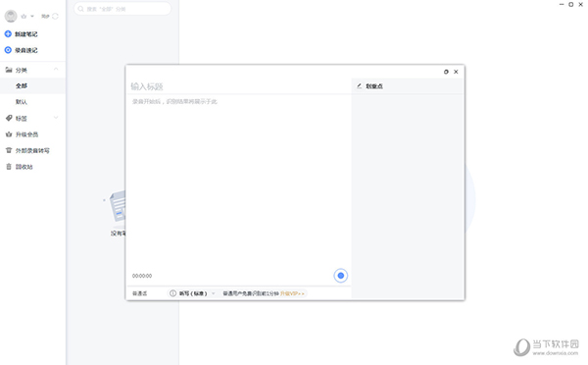Click the crown icon for 升级会员
This screenshot has width=588, height=365.
click(9, 134)
